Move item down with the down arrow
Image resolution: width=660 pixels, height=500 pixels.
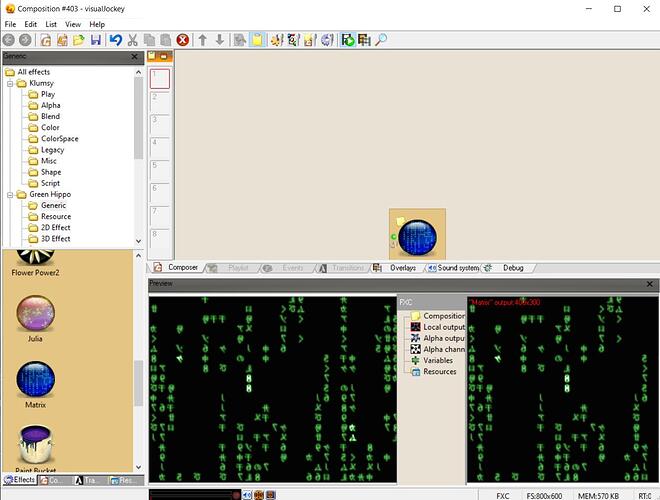coord(219,40)
